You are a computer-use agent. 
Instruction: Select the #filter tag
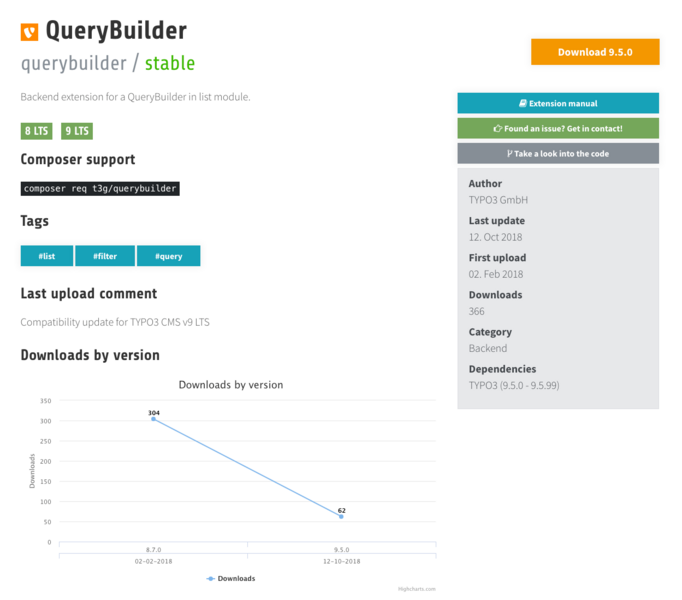coord(105,256)
